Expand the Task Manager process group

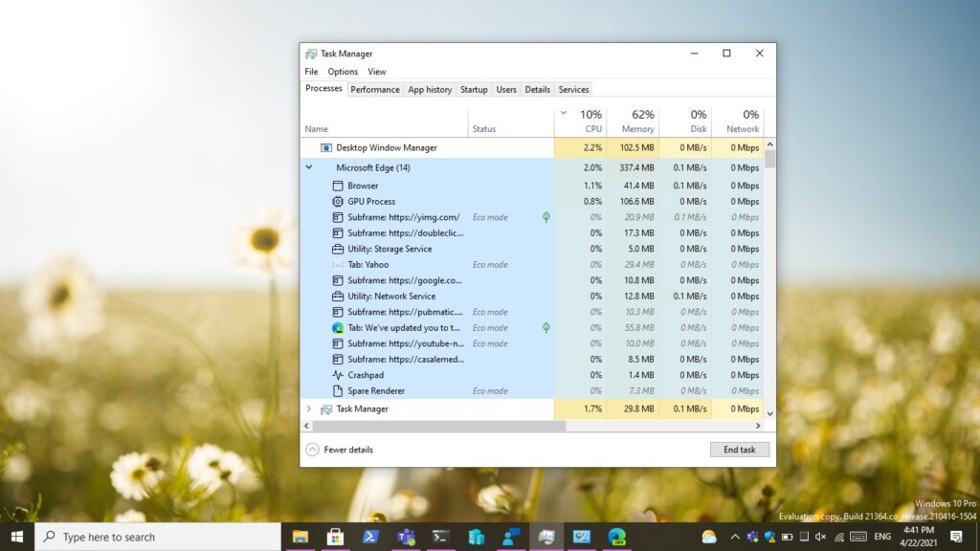click(308, 408)
